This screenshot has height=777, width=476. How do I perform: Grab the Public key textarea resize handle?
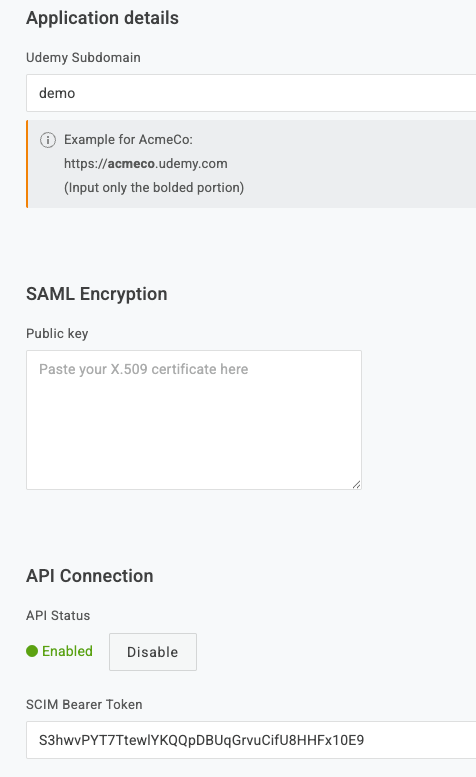[x=356, y=484]
